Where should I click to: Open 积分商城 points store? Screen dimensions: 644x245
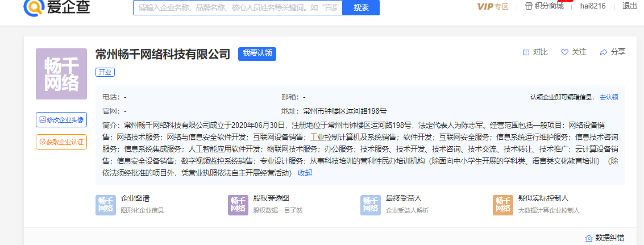point(549,6)
